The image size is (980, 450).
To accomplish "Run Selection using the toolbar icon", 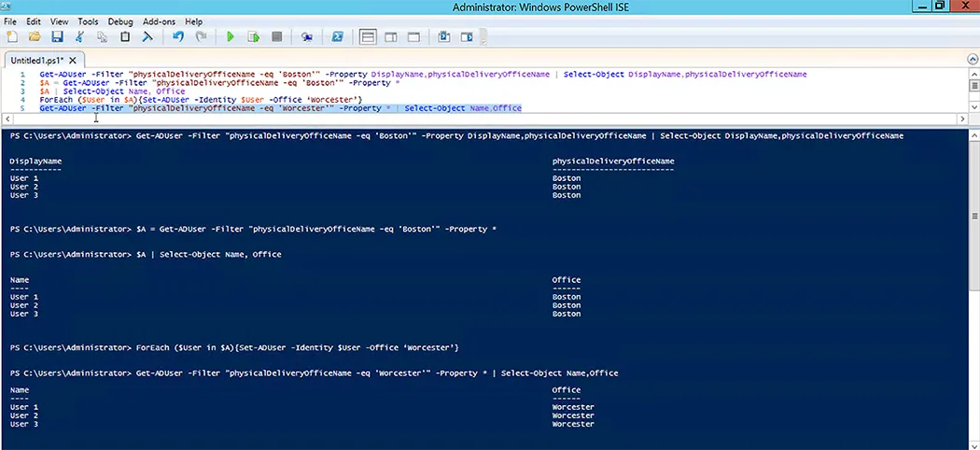I will (254, 36).
